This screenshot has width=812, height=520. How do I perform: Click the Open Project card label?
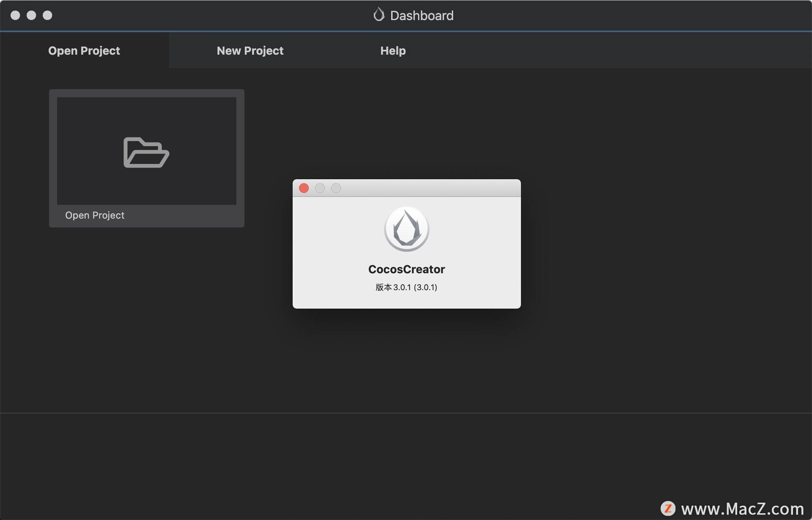coord(95,215)
